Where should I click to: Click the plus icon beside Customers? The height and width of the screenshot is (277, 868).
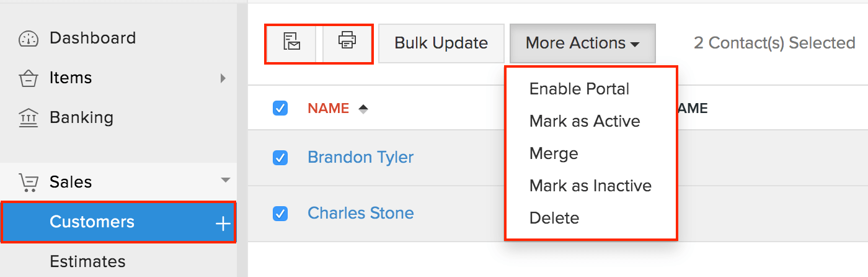tap(223, 224)
